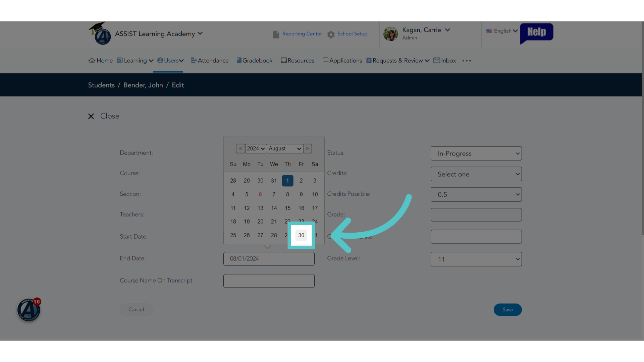Click the Gradebook book icon
This screenshot has width=644, height=362.
(x=239, y=60)
